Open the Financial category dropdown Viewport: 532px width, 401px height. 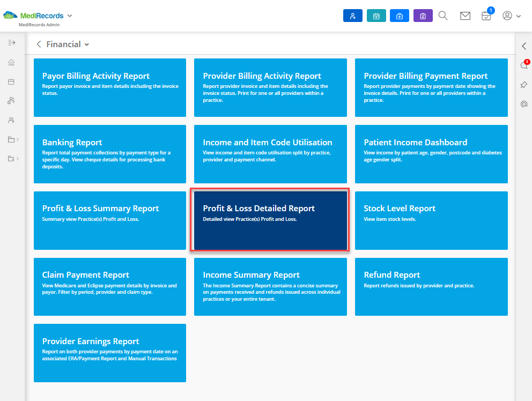(x=86, y=44)
